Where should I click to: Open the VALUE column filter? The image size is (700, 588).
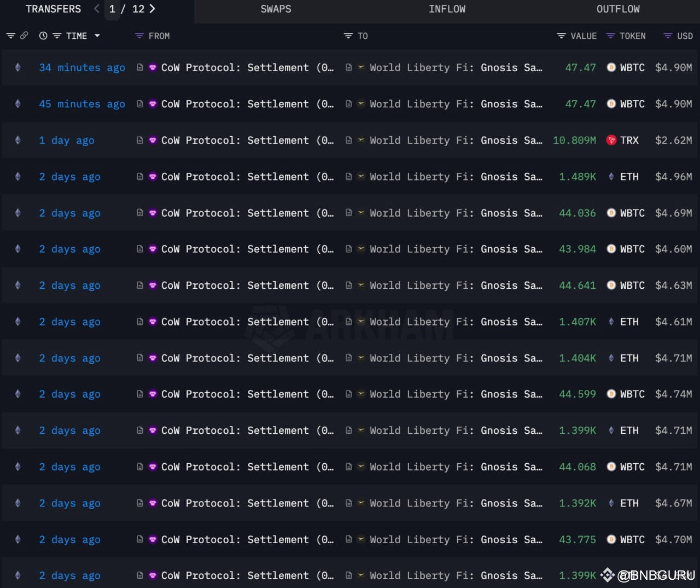point(561,36)
